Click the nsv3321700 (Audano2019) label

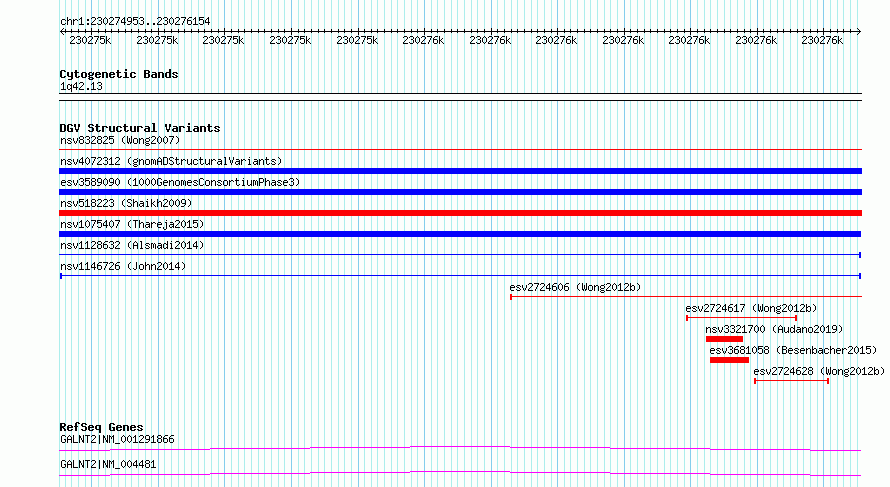tap(774, 329)
